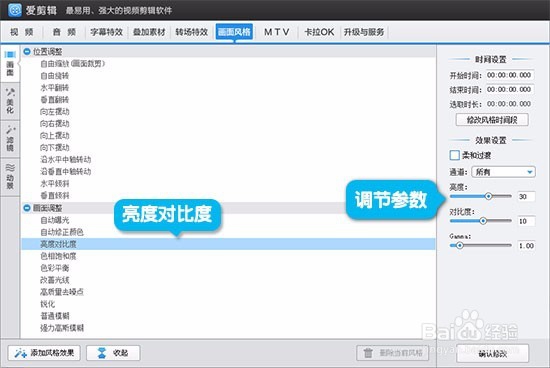550x368 pixels.
Task: Select 自由旋转 style
Action: point(54,75)
